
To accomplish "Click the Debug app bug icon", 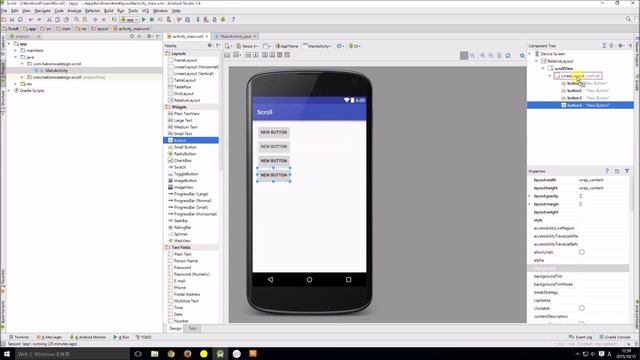I will 152,20.
